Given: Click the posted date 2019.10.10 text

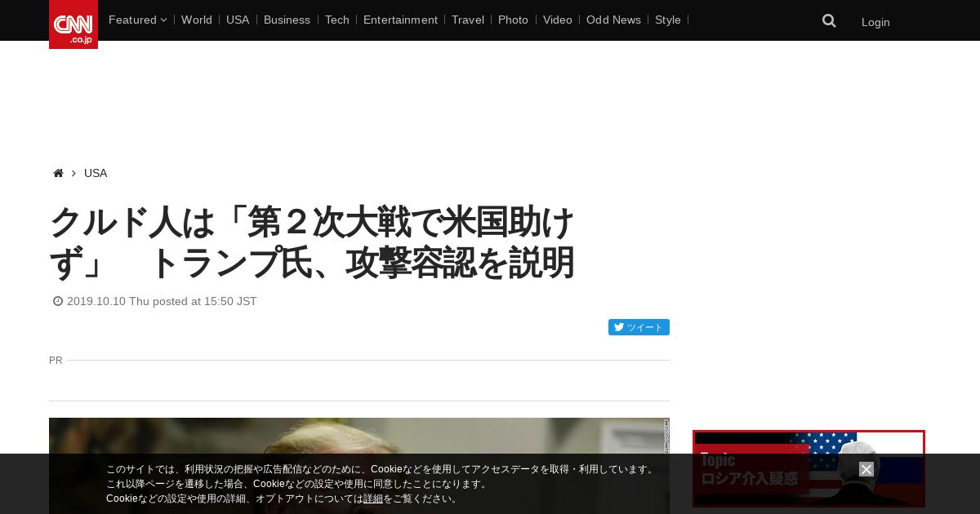Looking at the screenshot, I should [155, 301].
